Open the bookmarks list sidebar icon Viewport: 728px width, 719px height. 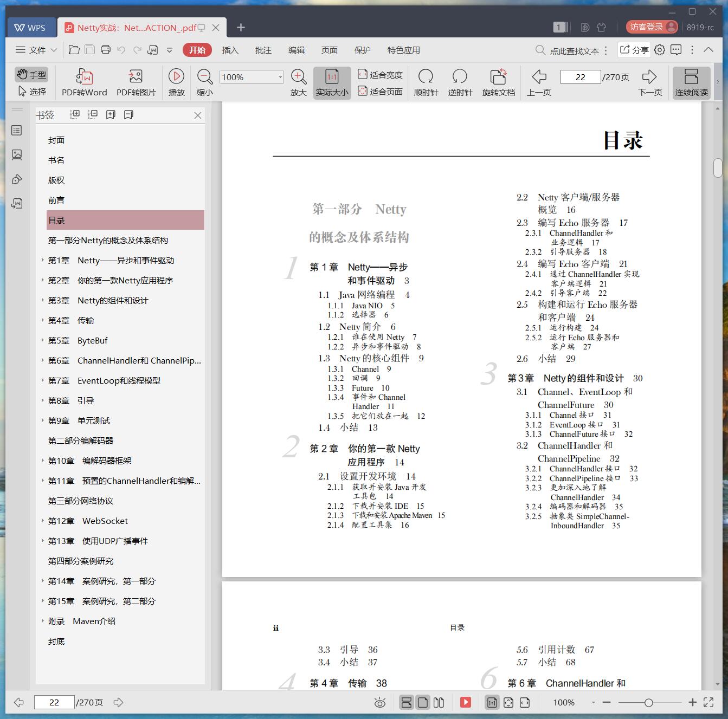tap(17, 131)
